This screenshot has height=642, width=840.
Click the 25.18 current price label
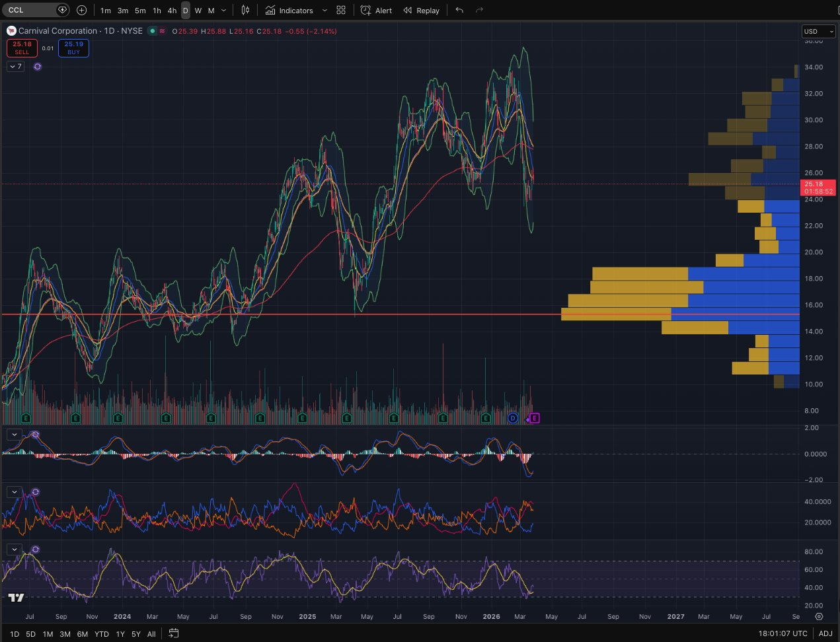[x=818, y=188]
